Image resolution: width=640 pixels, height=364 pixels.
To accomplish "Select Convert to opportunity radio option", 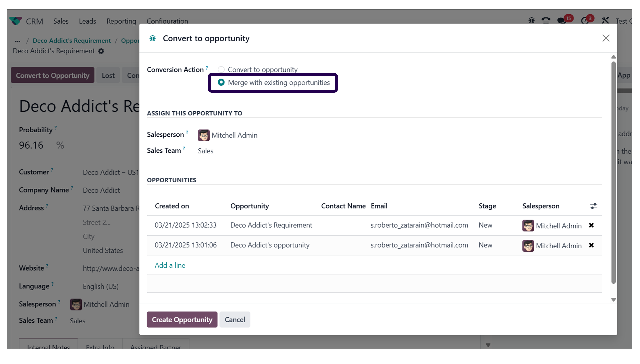I will (221, 69).
